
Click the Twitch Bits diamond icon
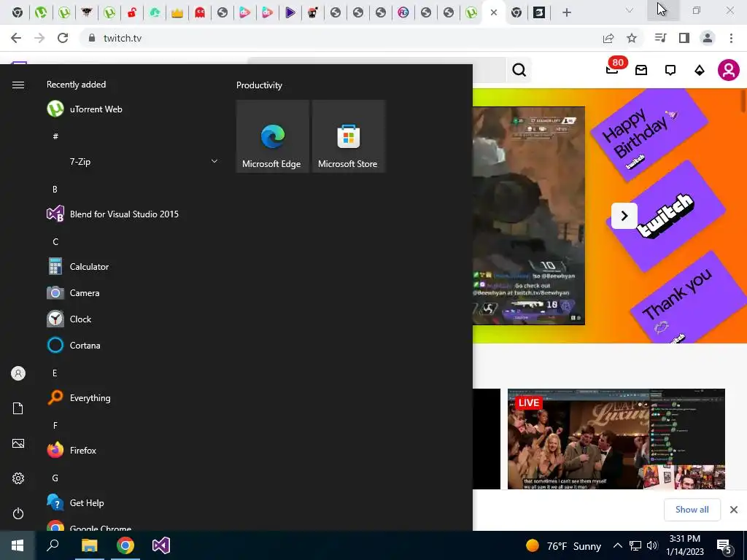[700, 71]
